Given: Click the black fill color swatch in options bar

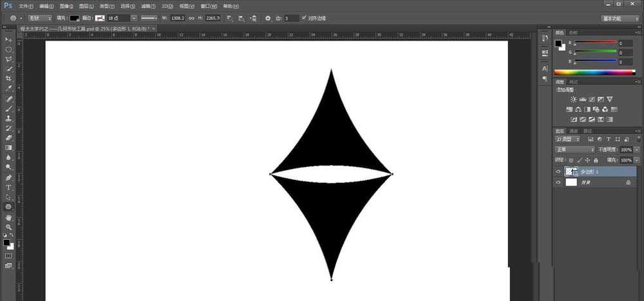Looking at the screenshot, I should [74, 18].
